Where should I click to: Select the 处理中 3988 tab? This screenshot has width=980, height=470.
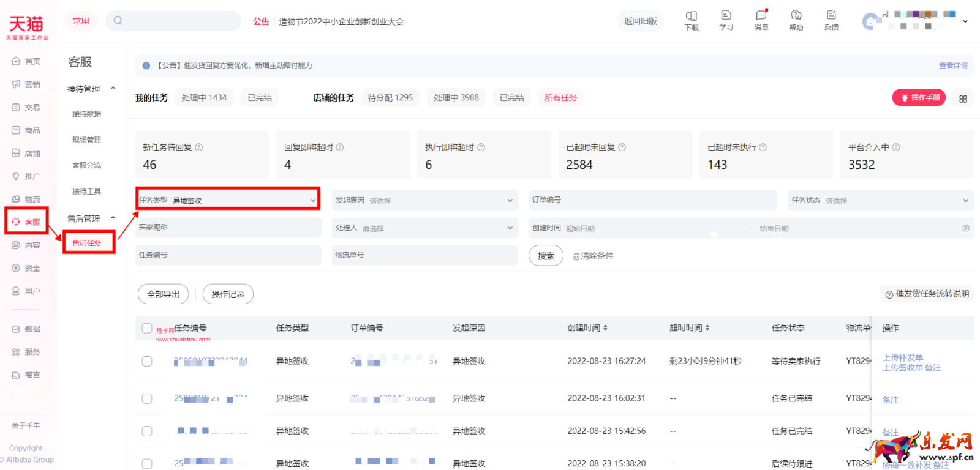tap(456, 98)
